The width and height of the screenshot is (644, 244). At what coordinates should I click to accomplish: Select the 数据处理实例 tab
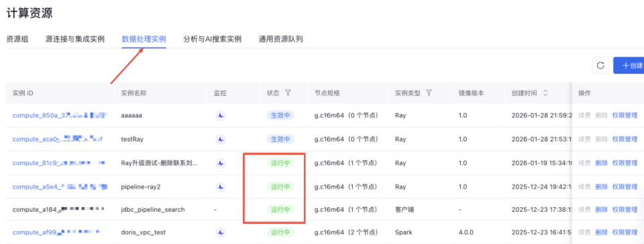(144, 40)
